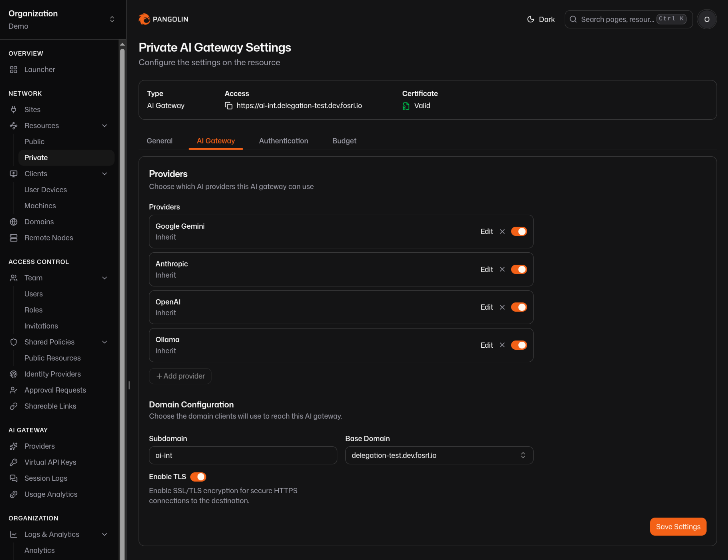Switch to the General tab

[159, 141]
